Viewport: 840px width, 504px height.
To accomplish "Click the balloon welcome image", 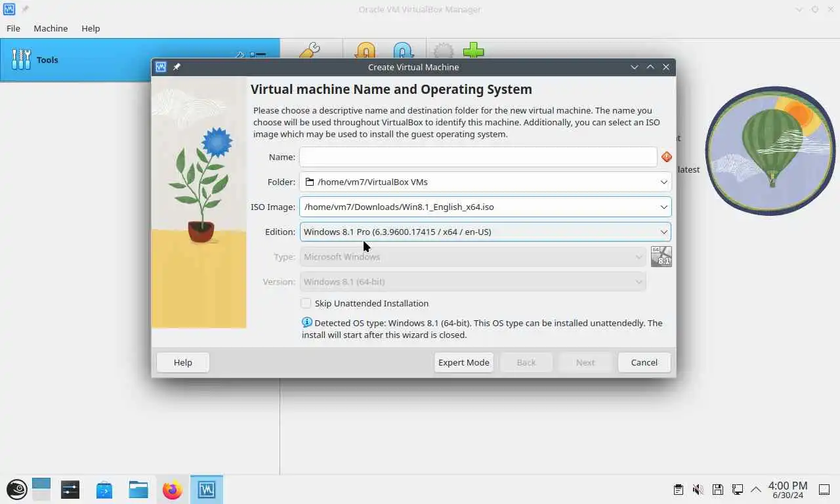I will click(x=770, y=151).
